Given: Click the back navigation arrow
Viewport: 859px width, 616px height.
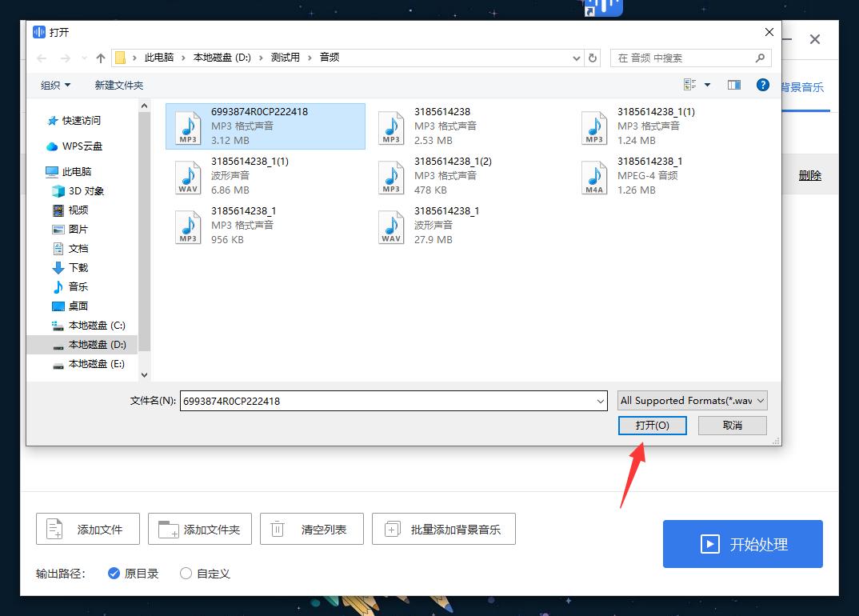Looking at the screenshot, I should tap(41, 58).
